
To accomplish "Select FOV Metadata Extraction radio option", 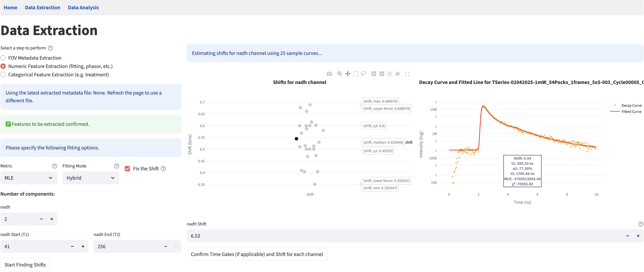I will (3, 58).
